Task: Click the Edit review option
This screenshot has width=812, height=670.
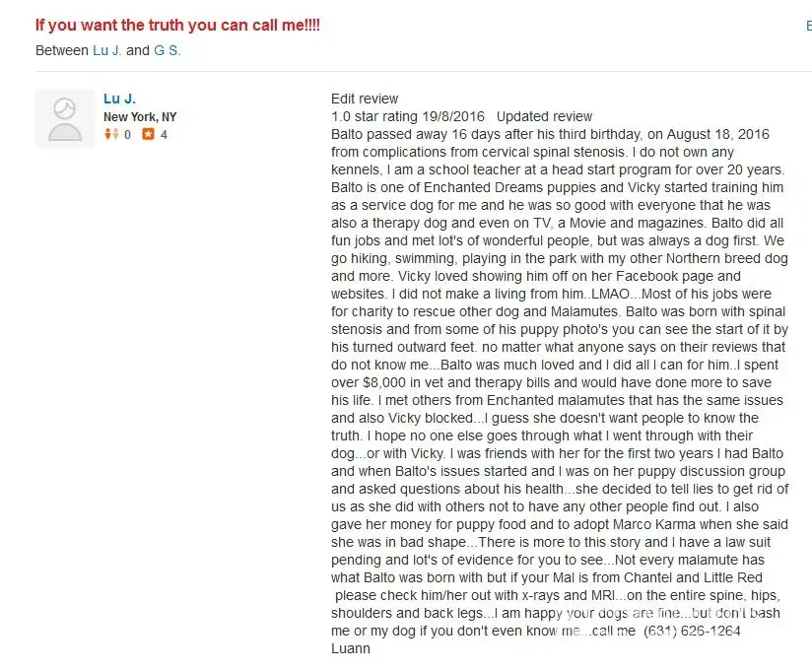Action: 365,99
